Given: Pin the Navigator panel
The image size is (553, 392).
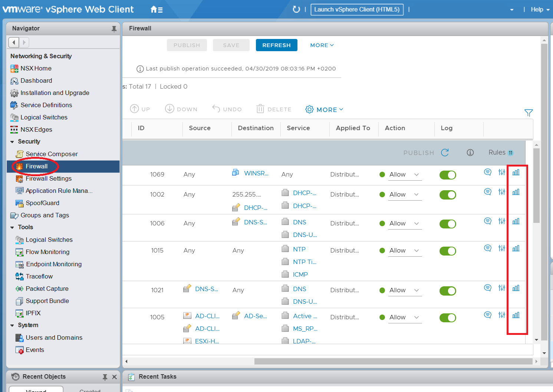Looking at the screenshot, I should point(114,29).
